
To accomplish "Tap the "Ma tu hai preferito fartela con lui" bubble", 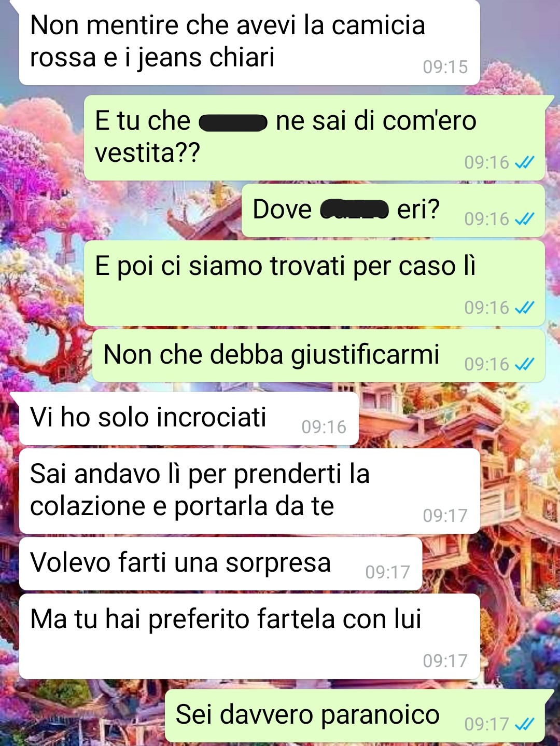I will click(x=249, y=637).
